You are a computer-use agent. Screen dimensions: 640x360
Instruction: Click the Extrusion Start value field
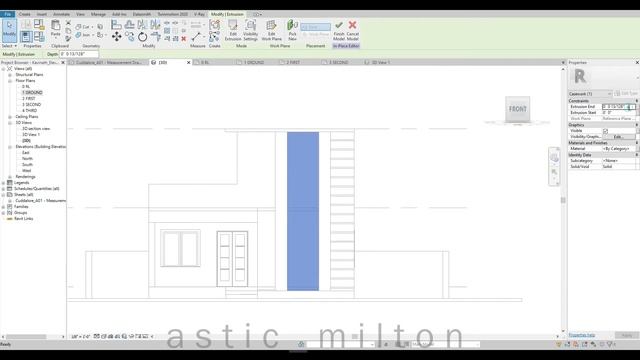pos(618,113)
